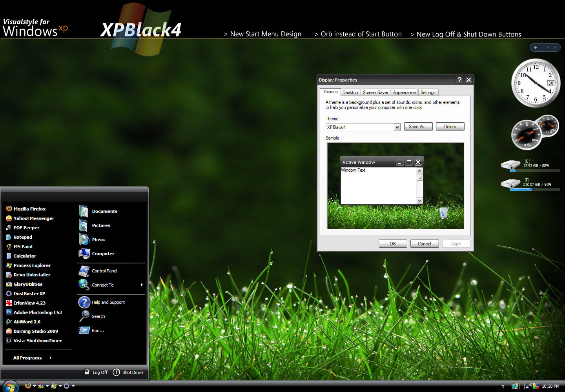Click the Delete theme button
This screenshot has width=565, height=392.
tap(450, 127)
